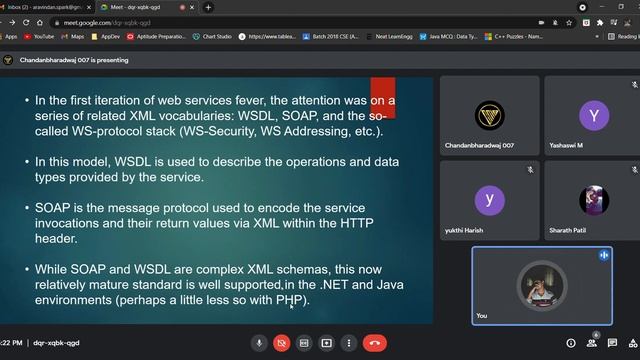Select the Yashaswi M participant tile

pyautogui.click(x=593, y=116)
